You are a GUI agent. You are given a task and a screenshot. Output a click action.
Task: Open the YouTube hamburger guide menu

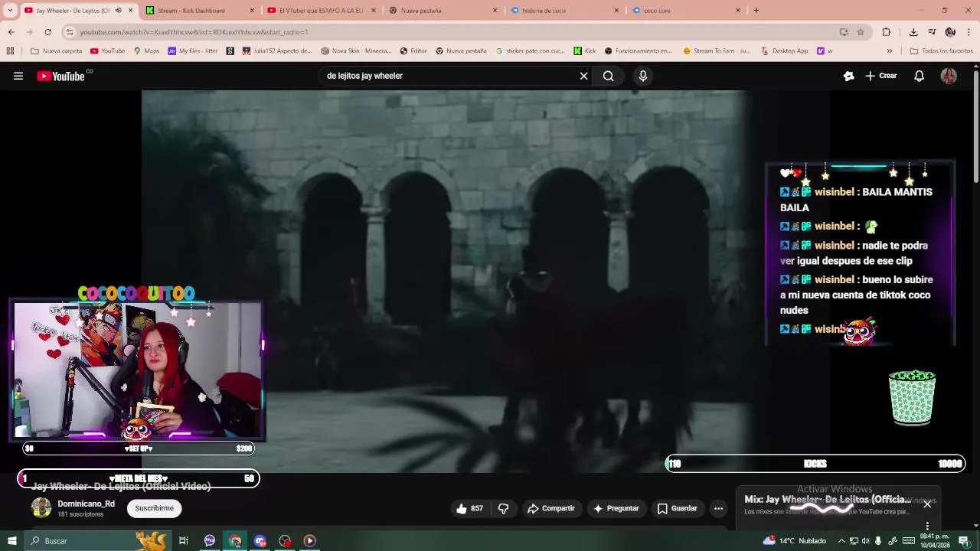[18, 76]
